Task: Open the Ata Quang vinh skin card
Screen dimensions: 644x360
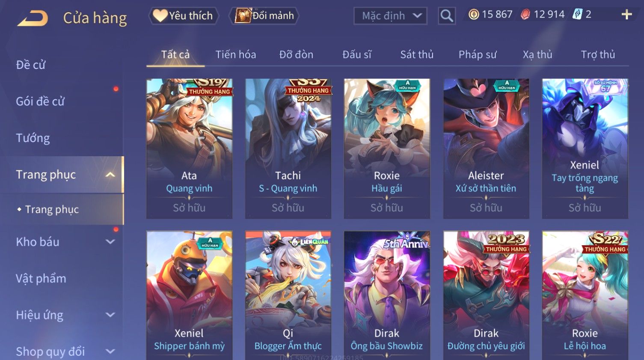Action: [x=189, y=149]
